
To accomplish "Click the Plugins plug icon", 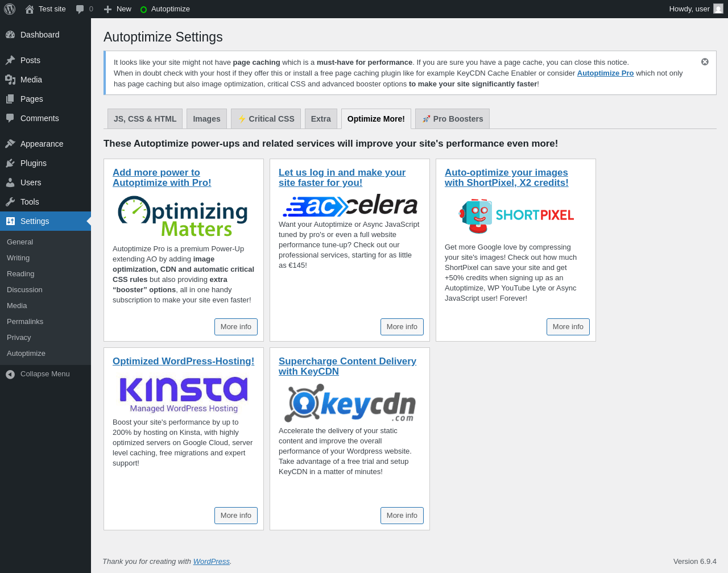I will coord(10,163).
